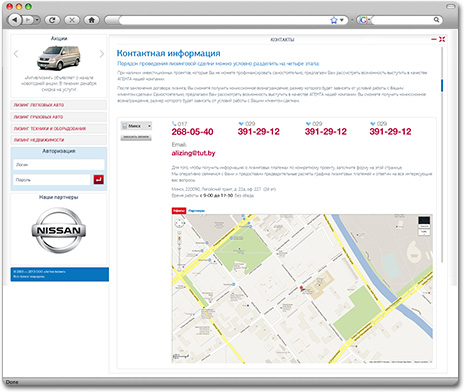Show previous promotion with left chevron
Screen dimensions: 464x392
[x=16, y=54]
